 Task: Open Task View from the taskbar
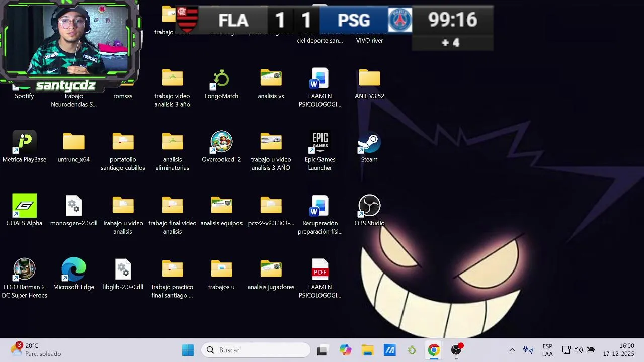pyautogui.click(x=322, y=350)
